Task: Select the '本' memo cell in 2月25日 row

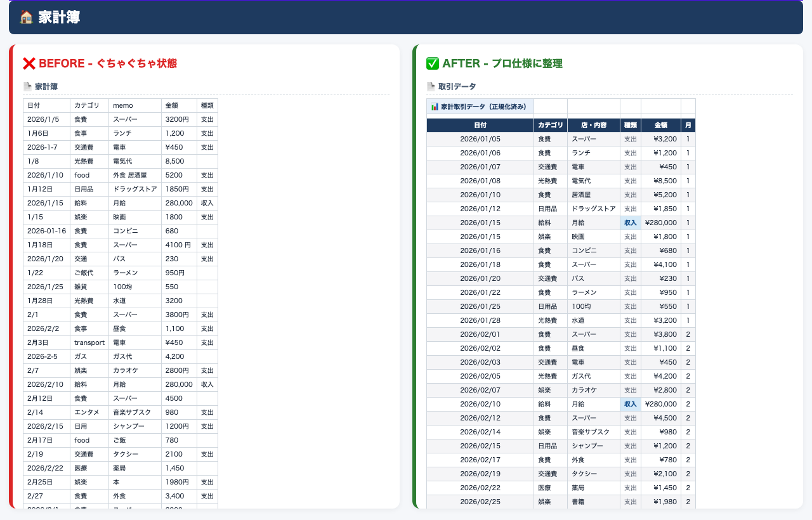Action: click(x=135, y=482)
